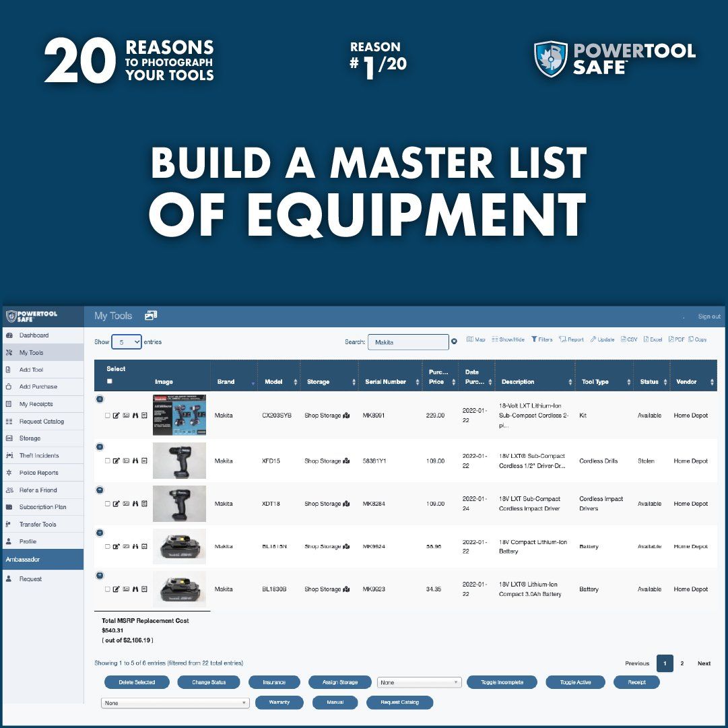Screen dimensions: 728x728
Task: Click the edit pencil icon on the BL1815N row
Action: (117, 546)
